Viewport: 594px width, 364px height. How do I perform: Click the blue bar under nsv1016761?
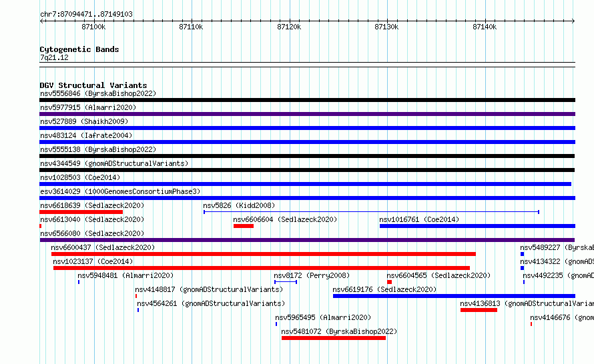pos(477,226)
